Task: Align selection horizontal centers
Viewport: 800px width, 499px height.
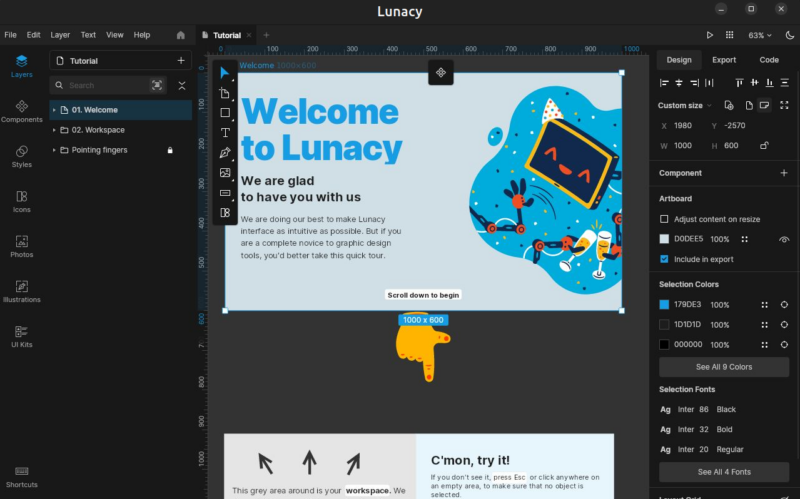Action: (x=679, y=83)
